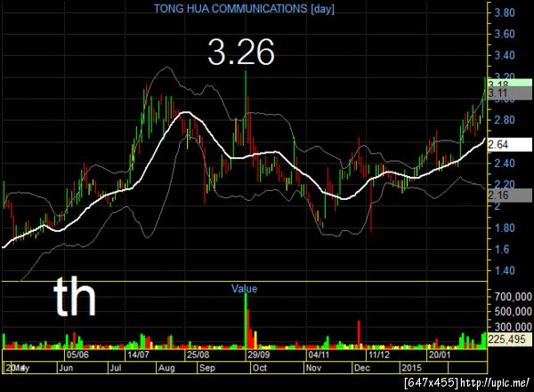
Task: Select the 1.6 price axis label
Action: click(502, 250)
